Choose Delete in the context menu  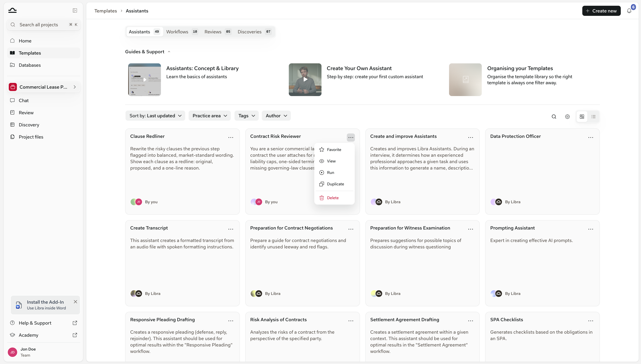click(x=334, y=198)
